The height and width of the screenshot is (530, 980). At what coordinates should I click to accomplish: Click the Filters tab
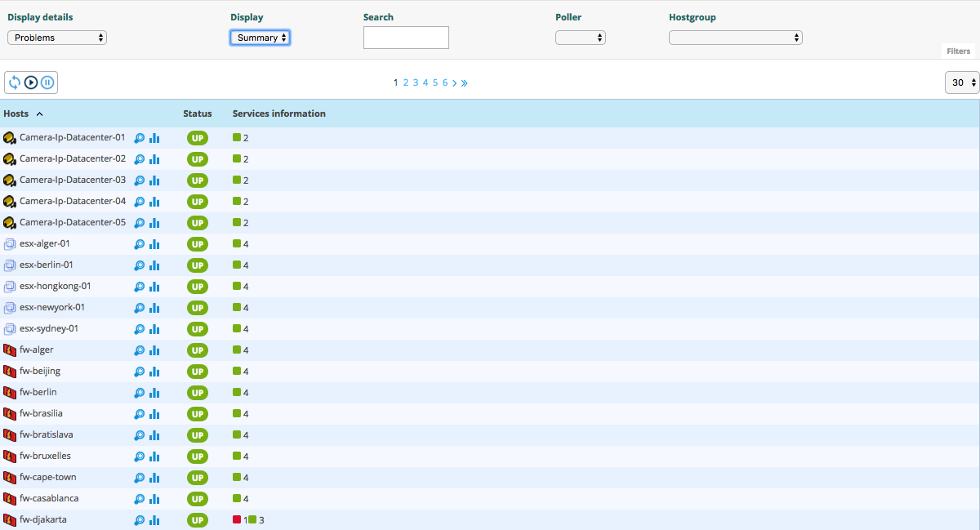pos(958,51)
